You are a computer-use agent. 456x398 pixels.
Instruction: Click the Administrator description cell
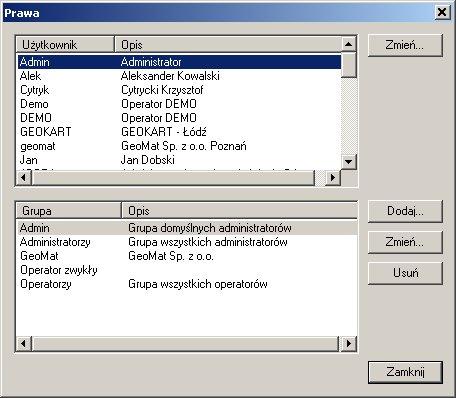point(151,62)
